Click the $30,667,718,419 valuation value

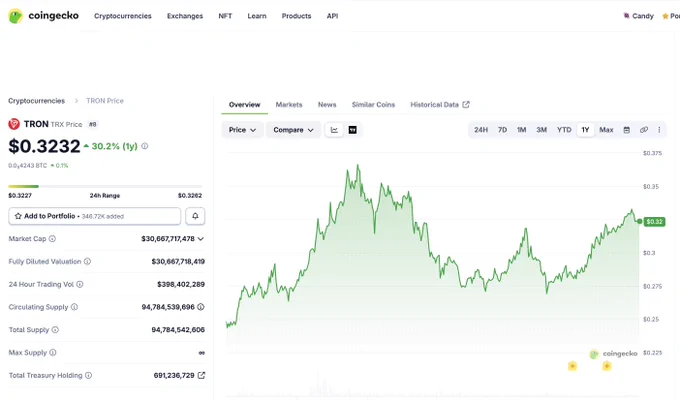pyautogui.click(x=178, y=261)
